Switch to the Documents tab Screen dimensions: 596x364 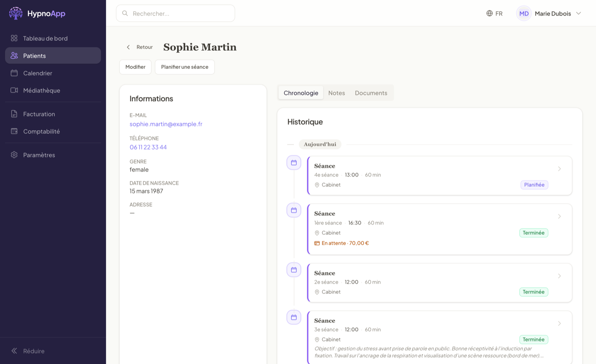[371, 93]
